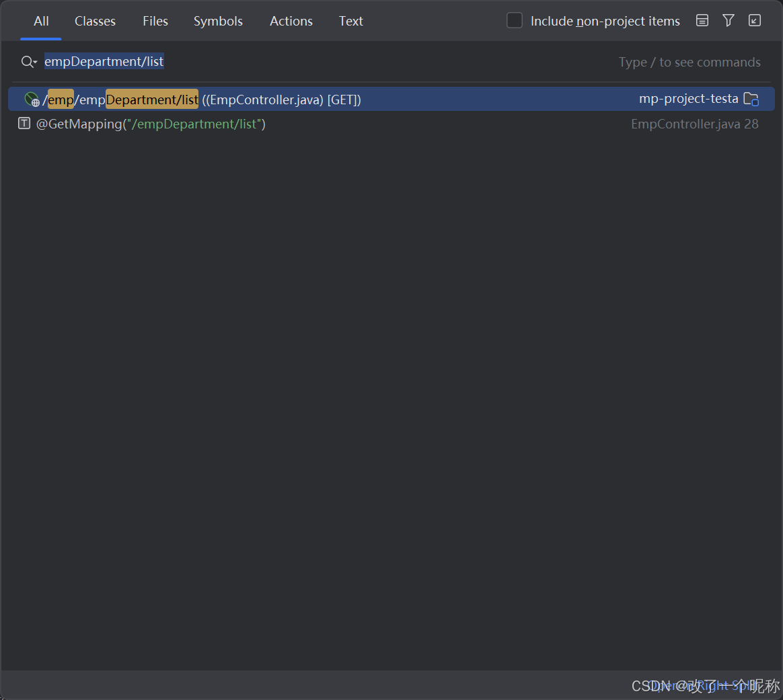Select the /emp/empDepartment/list endpoint result
The width and height of the screenshot is (783, 700).
(392, 99)
